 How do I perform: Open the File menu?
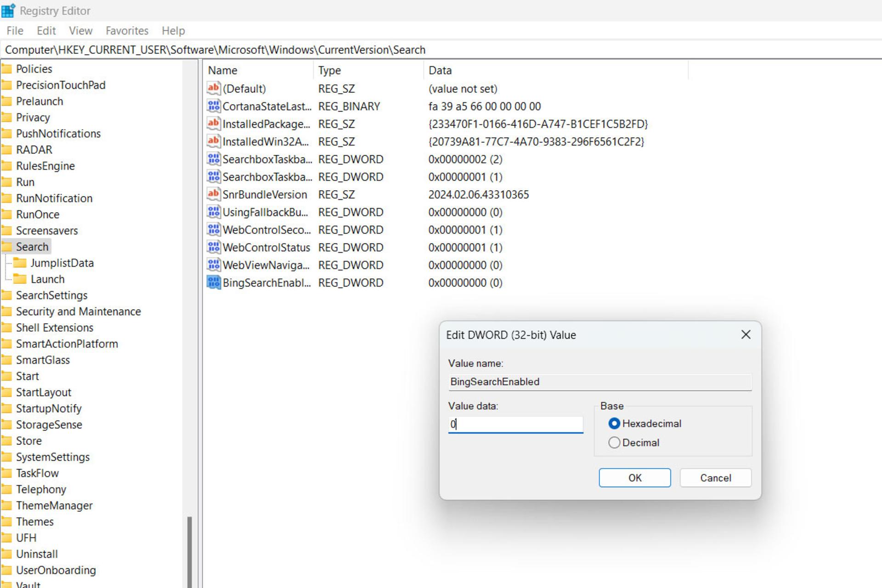click(15, 31)
